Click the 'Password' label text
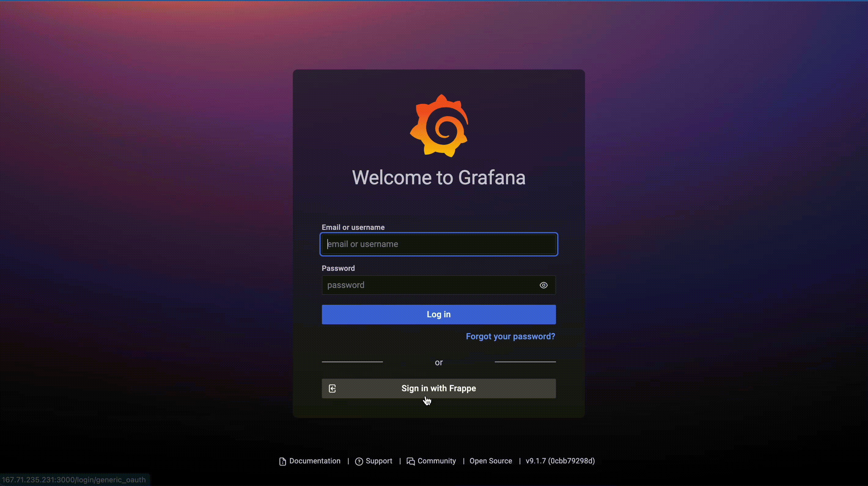Image resolution: width=868 pixels, height=486 pixels. click(338, 268)
